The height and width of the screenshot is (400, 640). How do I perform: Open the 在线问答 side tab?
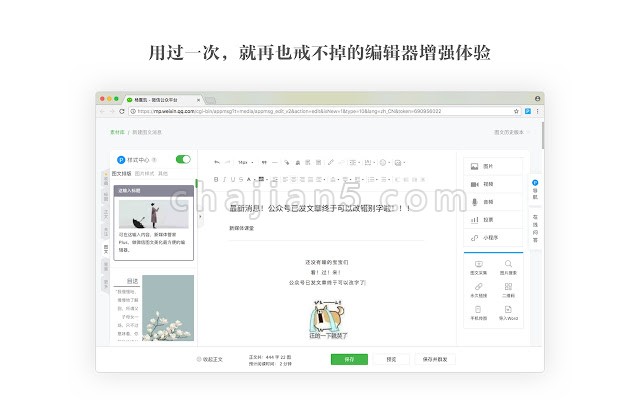(x=535, y=228)
